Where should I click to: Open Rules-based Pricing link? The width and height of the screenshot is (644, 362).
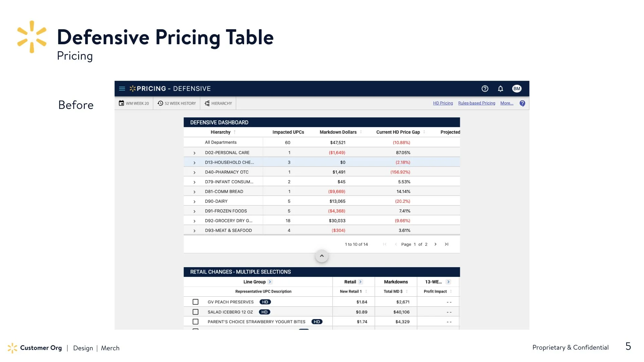(477, 103)
